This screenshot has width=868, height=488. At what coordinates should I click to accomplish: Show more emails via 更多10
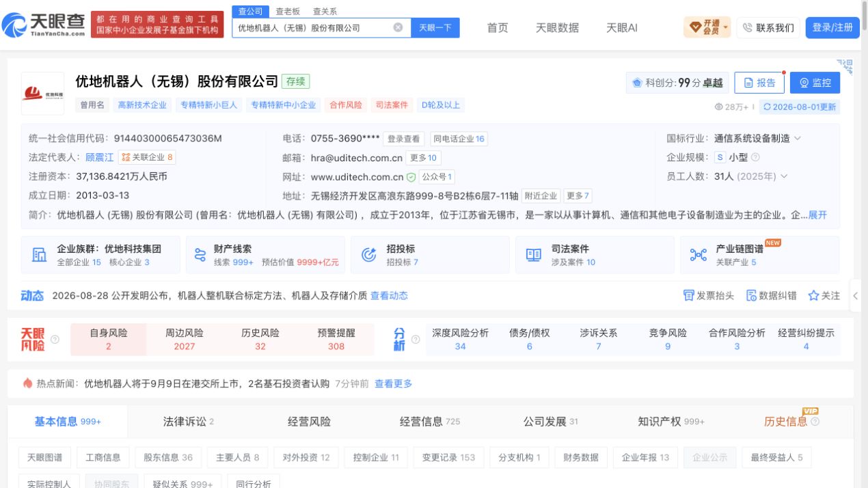click(423, 158)
